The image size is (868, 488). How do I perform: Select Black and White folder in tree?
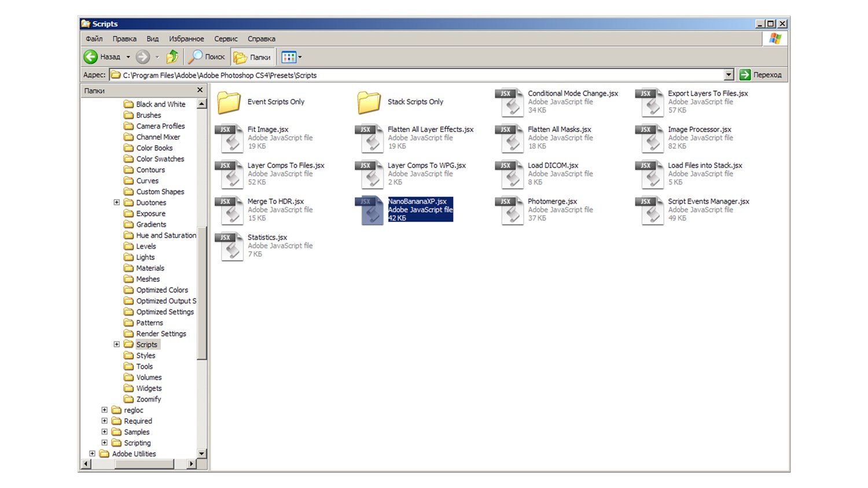[155, 104]
